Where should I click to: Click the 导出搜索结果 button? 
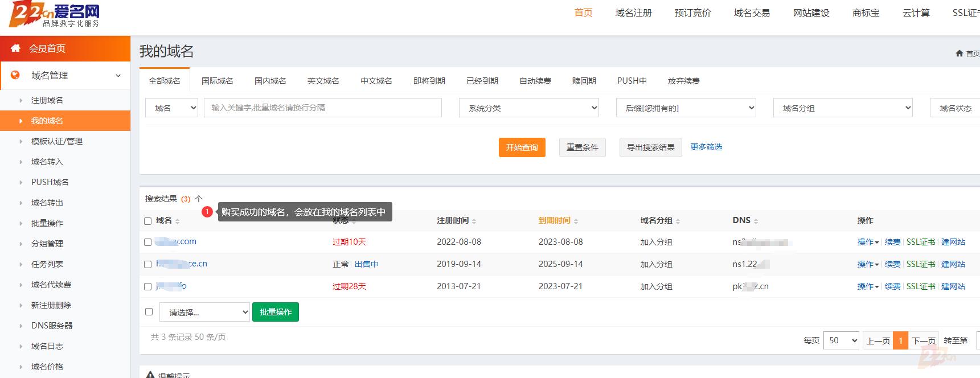pyautogui.click(x=651, y=147)
